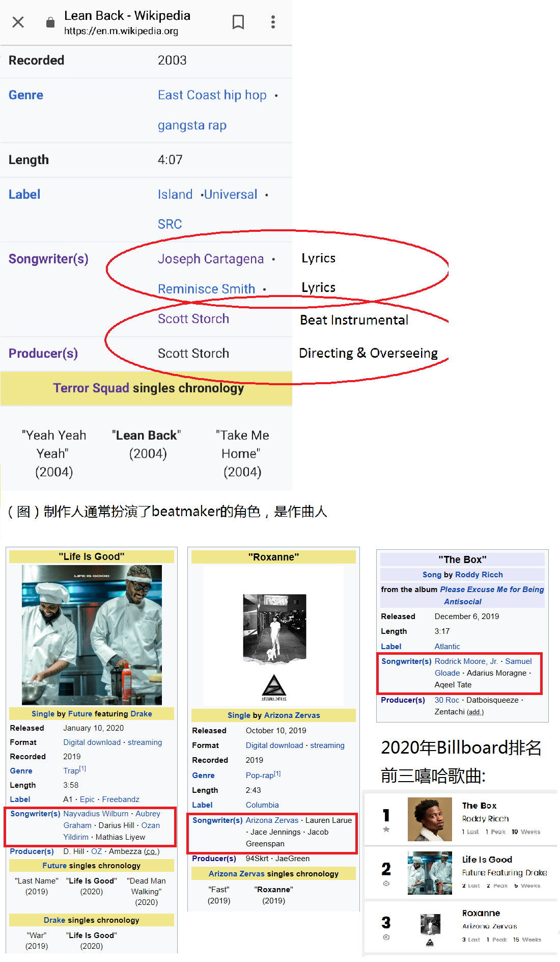Open the Life Is Good cover art image
Viewport: 560px width, 962px height.
(92, 635)
